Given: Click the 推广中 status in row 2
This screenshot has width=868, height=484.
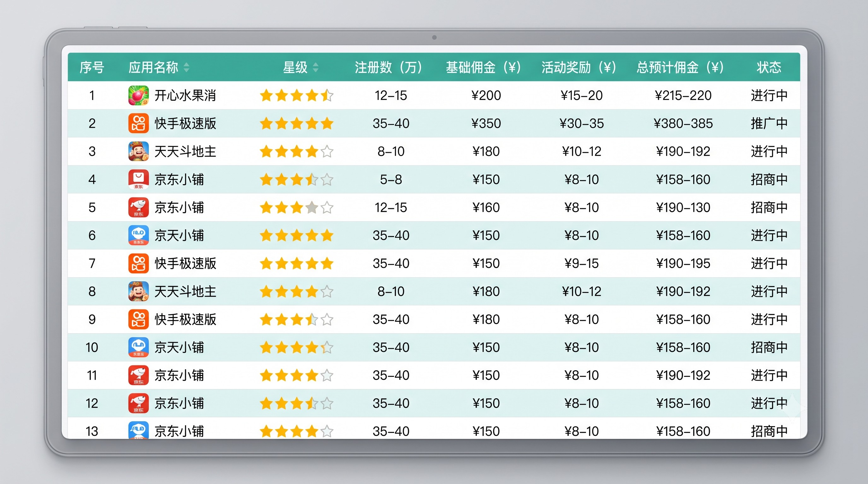Looking at the screenshot, I should tap(769, 123).
